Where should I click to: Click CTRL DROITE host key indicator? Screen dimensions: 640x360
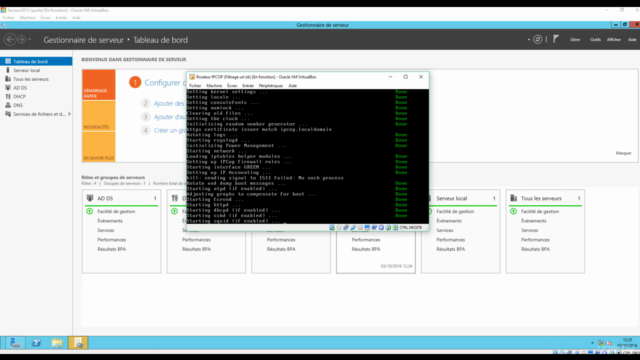[x=411, y=228]
